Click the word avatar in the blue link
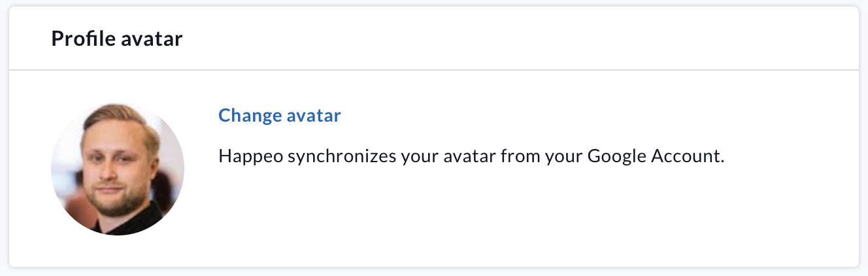Viewport: 868px width, 276px height. click(x=314, y=116)
